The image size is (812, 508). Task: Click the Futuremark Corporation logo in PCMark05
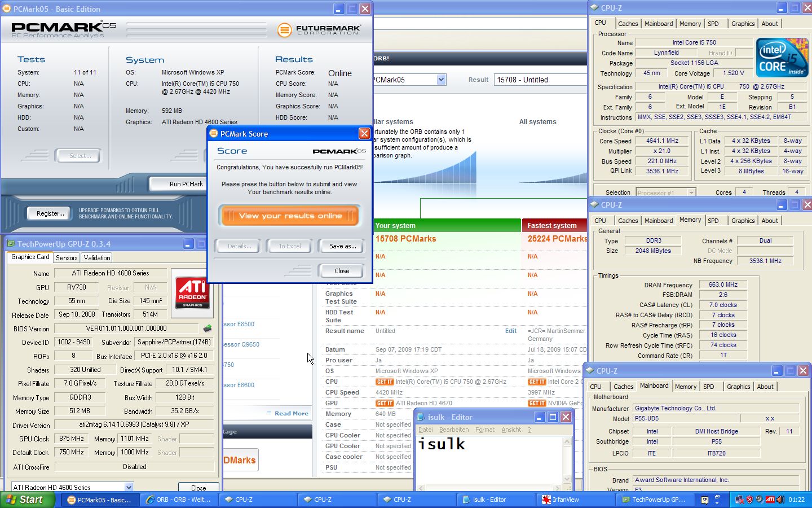319,30
